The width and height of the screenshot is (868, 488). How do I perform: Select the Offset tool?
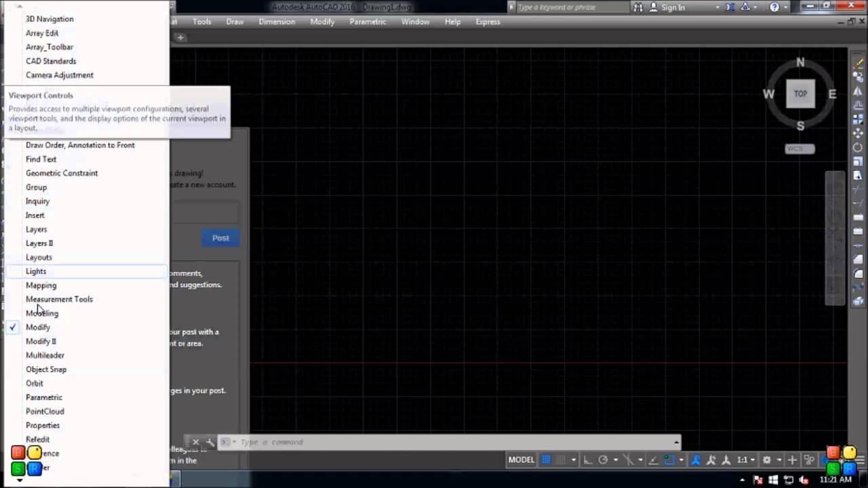tap(858, 105)
